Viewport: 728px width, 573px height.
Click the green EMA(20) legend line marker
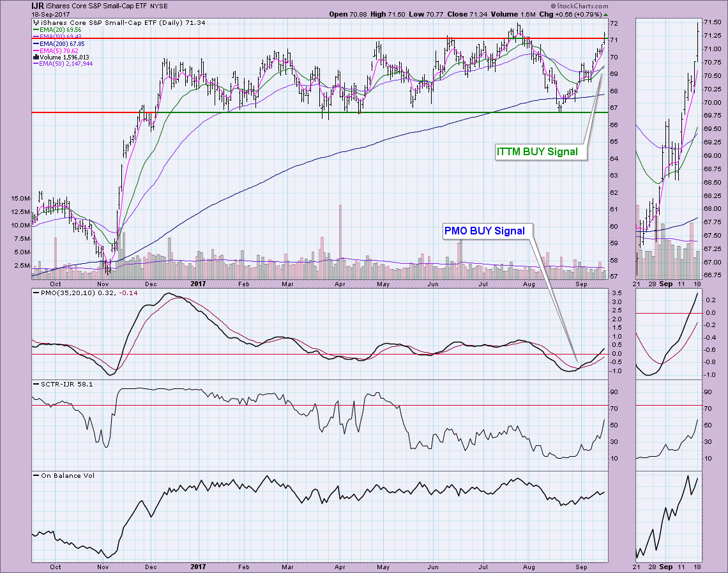point(34,30)
